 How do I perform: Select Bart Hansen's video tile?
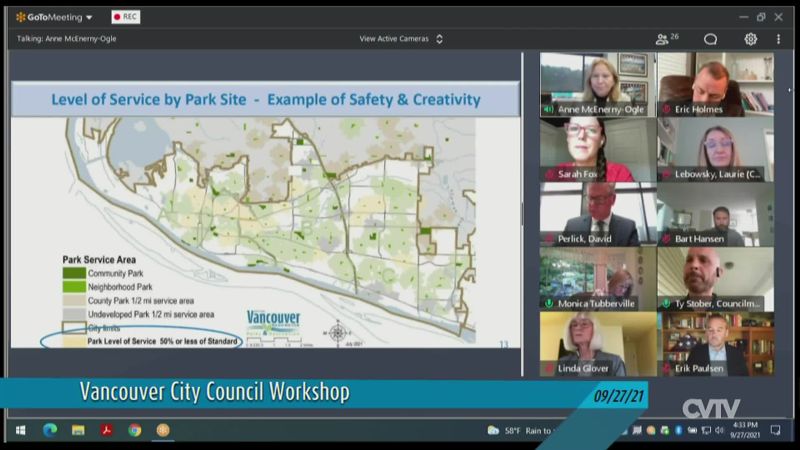714,214
